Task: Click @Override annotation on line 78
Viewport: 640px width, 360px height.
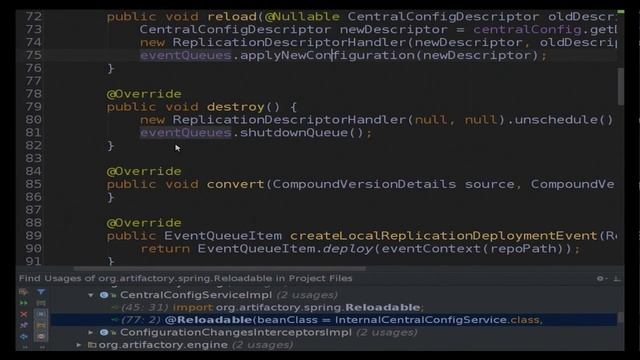Action: click(144, 94)
